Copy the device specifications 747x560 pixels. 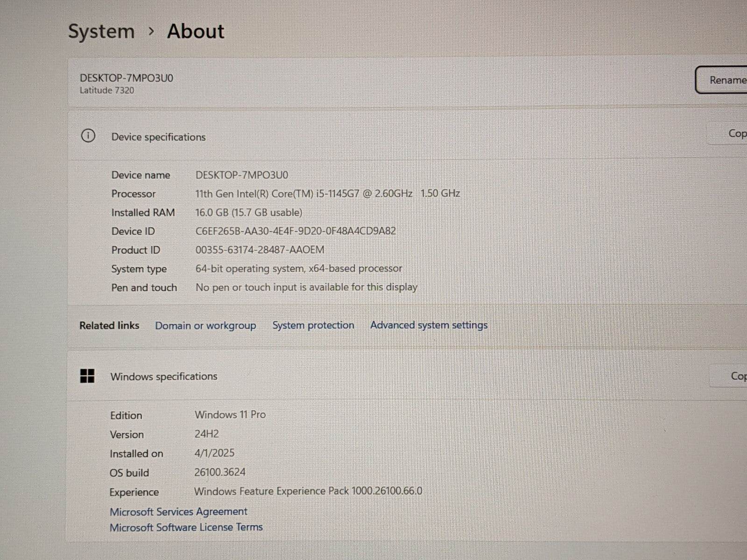click(736, 133)
